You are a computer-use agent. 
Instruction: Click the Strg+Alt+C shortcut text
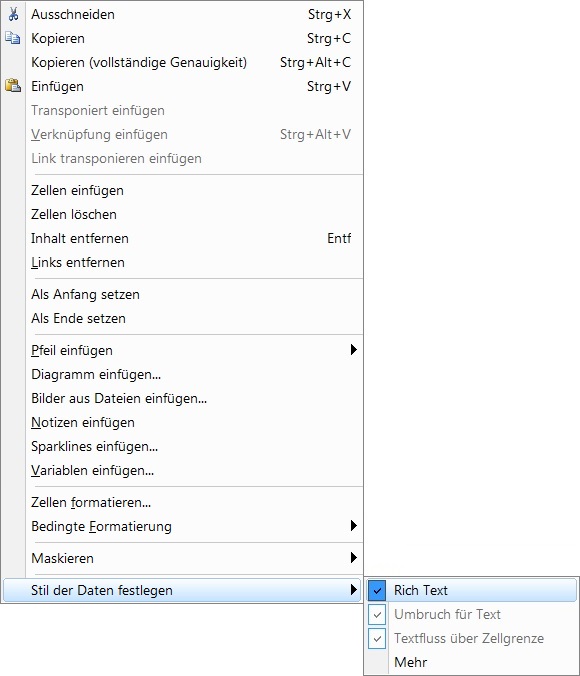316,63
